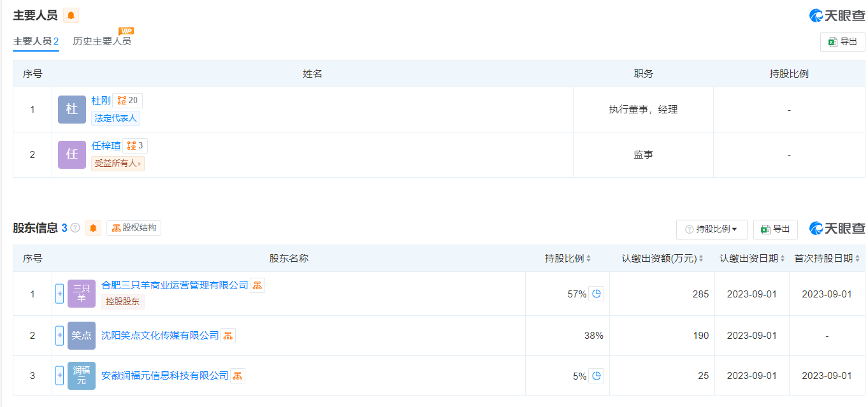Expand the 沈阳笑点文化传媒有限公司 shareholder row
Screen dimensions: 868x407
[x=60, y=335]
